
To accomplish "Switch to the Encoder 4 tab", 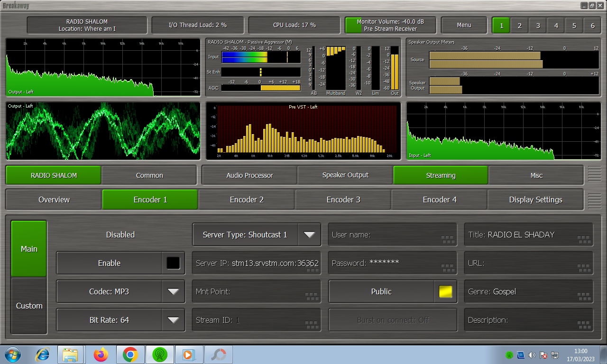I will click(x=440, y=200).
